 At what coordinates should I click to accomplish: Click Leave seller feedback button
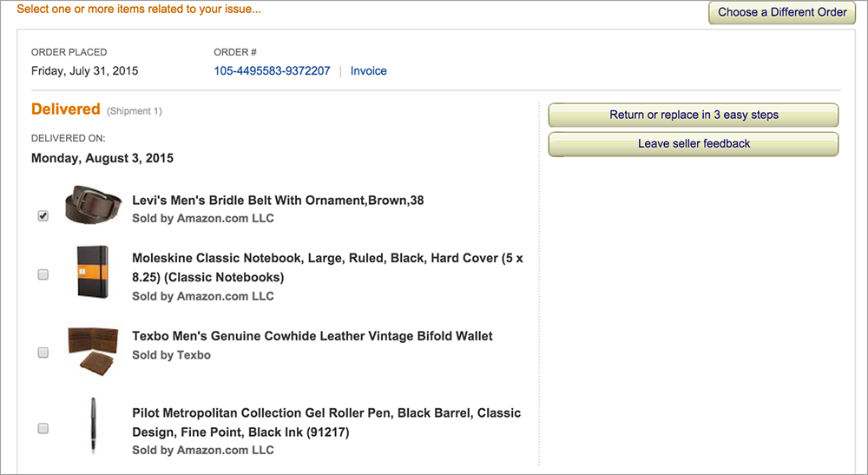point(694,144)
